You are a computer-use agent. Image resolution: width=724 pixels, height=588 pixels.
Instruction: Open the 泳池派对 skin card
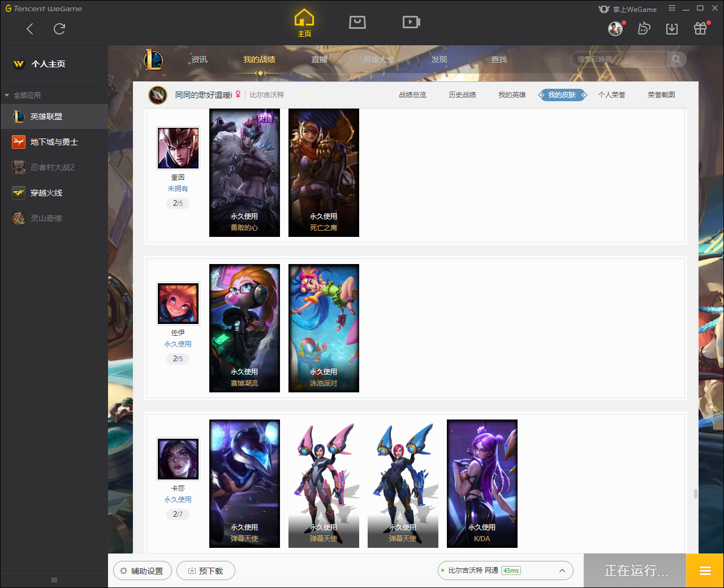(324, 328)
